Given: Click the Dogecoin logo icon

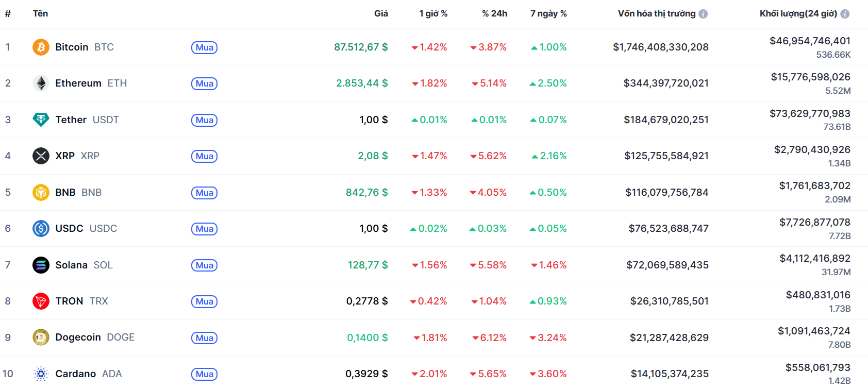Looking at the screenshot, I should (41, 337).
